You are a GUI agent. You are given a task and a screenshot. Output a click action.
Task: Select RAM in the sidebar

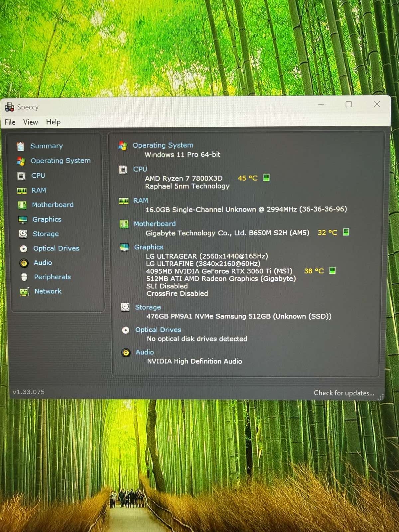tap(39, 190)
